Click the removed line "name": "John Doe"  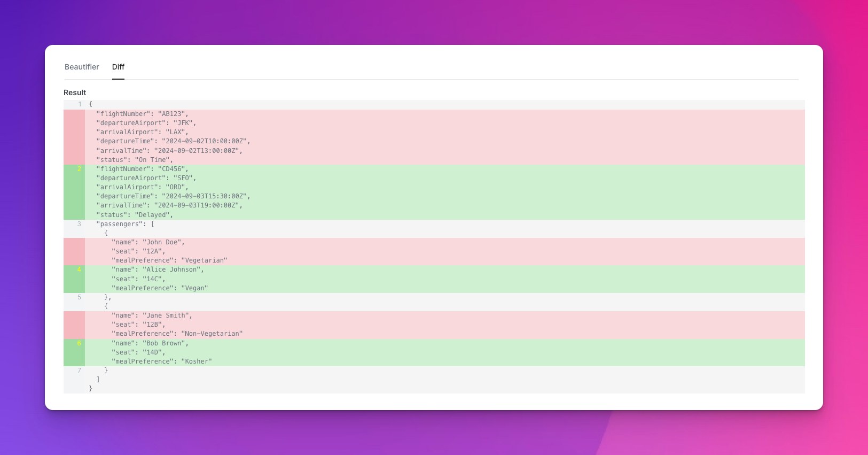(148, 242)
